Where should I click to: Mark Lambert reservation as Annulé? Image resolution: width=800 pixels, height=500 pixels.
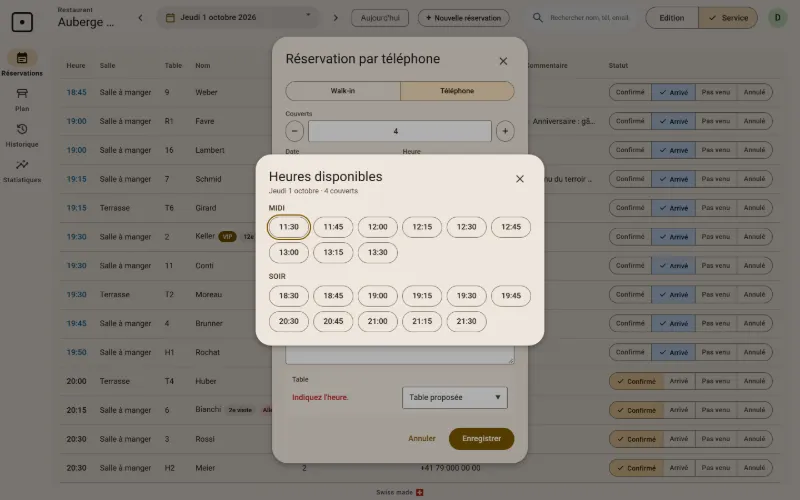tap(754, 150)
